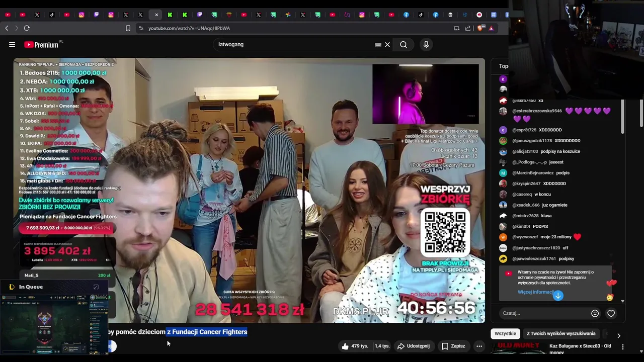Open site settings icon beside the URL
Viewport: 644px width, 362px height.
click(141, 28)
